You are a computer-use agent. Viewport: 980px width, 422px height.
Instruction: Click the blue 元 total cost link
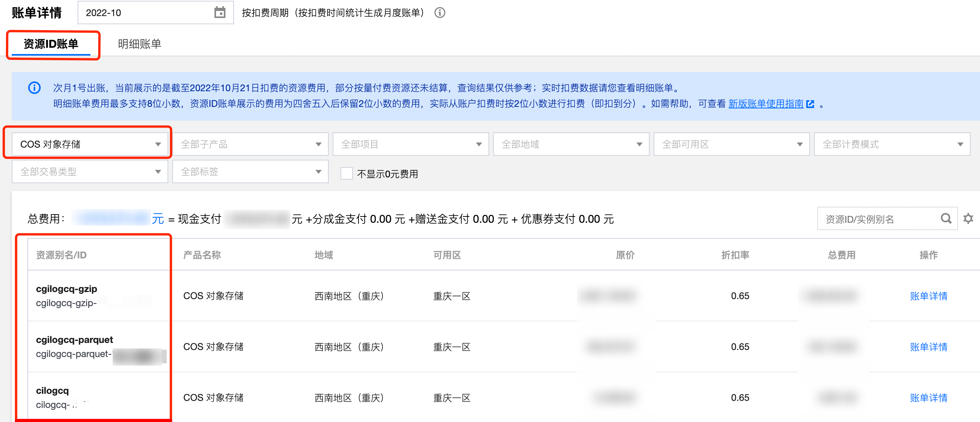tap(158, 219)
